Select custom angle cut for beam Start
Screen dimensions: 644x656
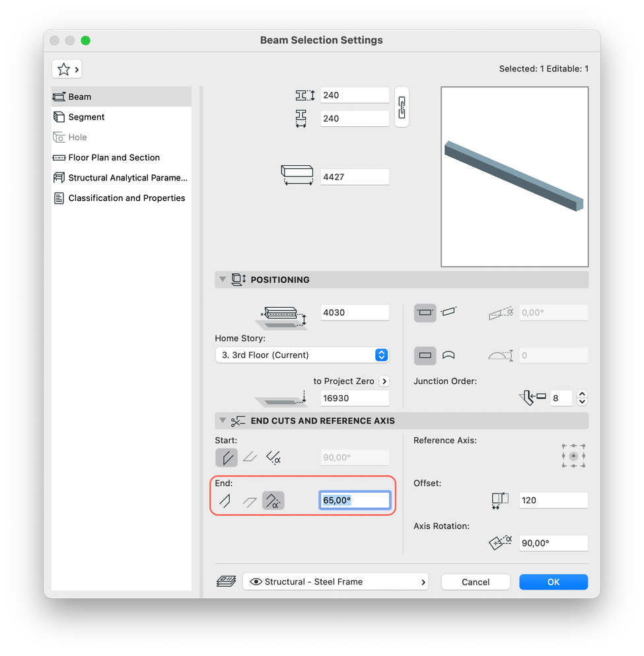(273, 458)
